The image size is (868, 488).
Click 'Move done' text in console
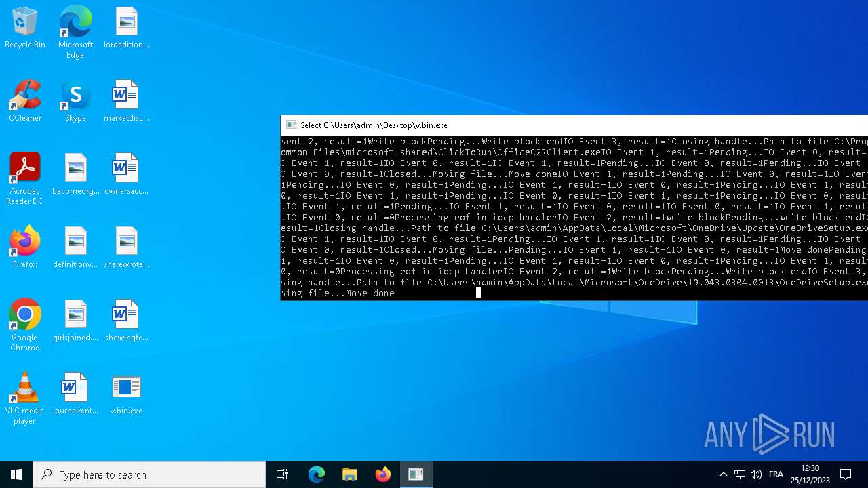[370, 293]
